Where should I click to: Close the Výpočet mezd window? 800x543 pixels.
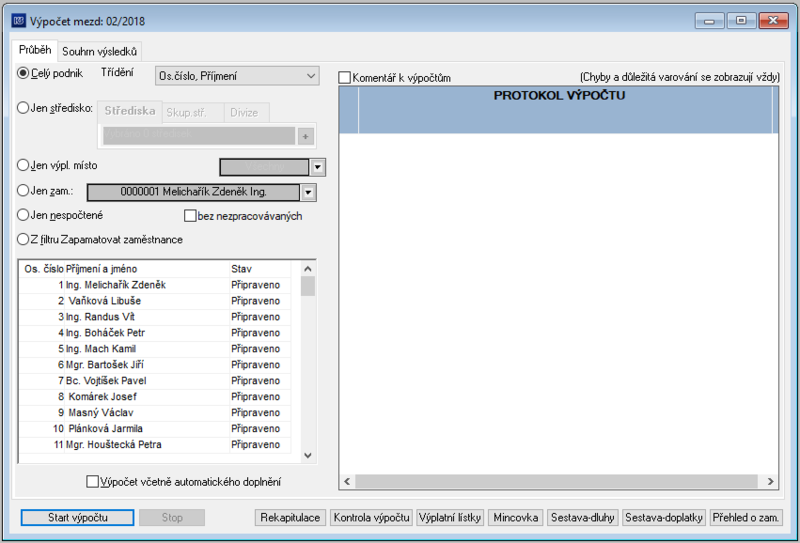(x=773, y=21)
